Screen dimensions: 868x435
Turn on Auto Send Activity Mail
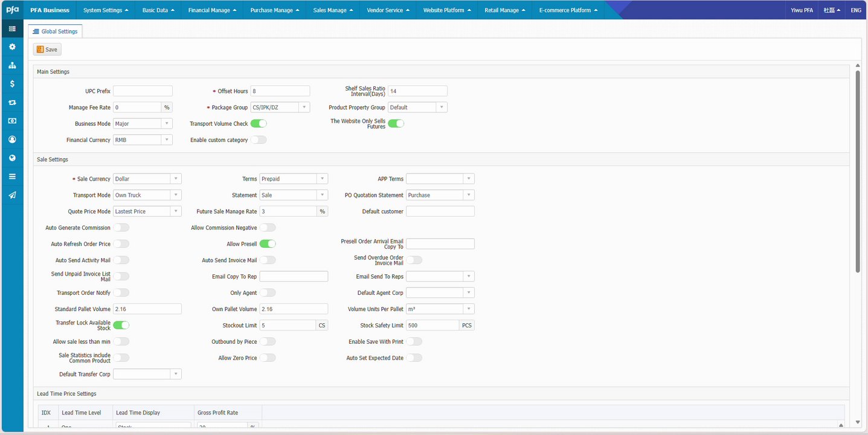tap(121, 260)
